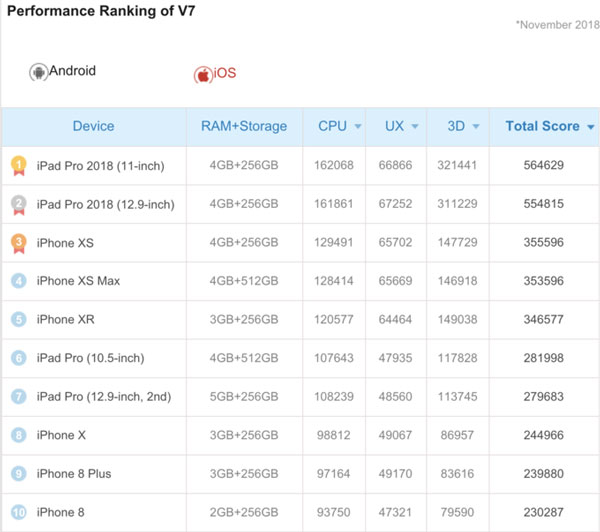Screen dimensions: 600x532
Task: Switch to the Android ranking tab
Action: click(x=63, y=71)
